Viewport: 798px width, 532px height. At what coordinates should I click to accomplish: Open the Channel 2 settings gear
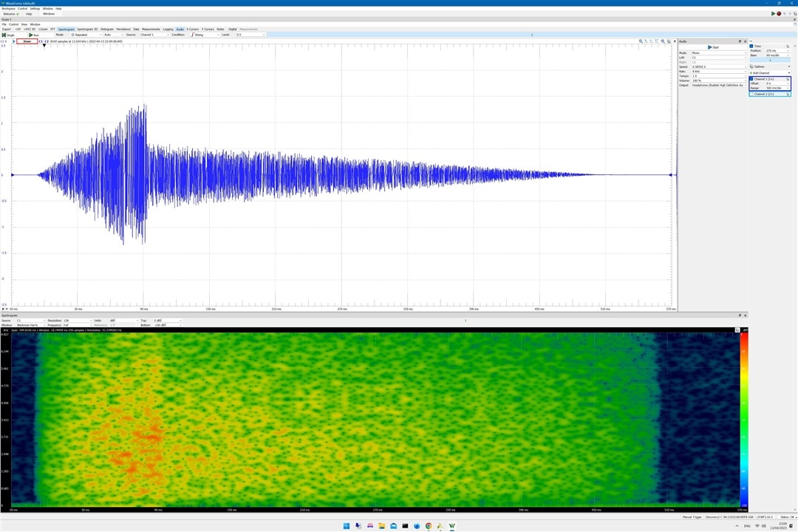click(x=788, y=94)
